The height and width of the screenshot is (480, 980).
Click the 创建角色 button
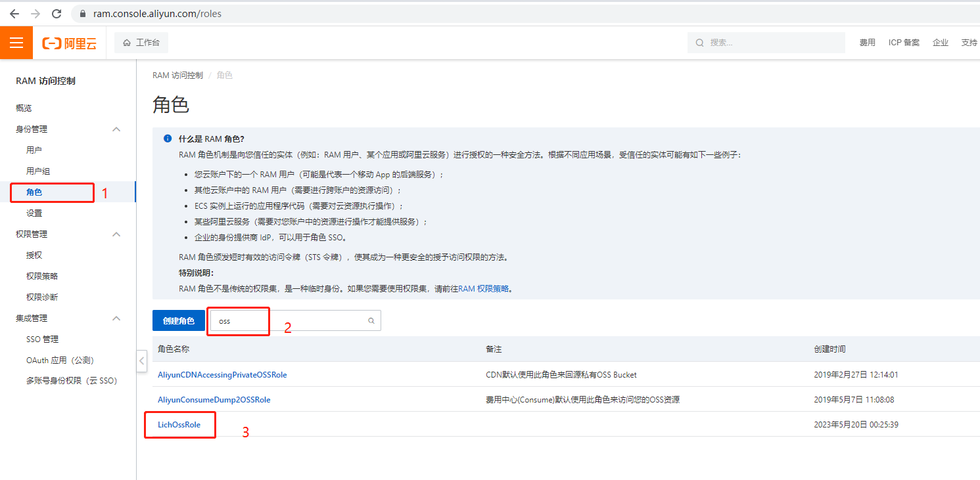click(x=179, y=320)
